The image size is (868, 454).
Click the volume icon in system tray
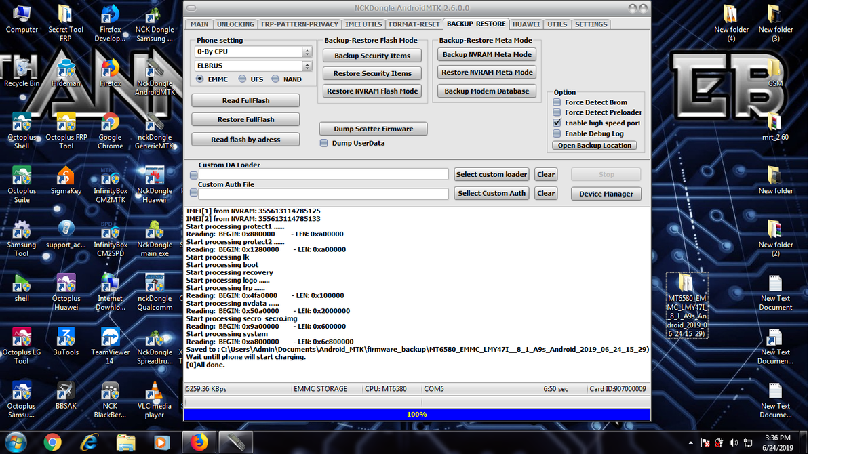[733, 443]
